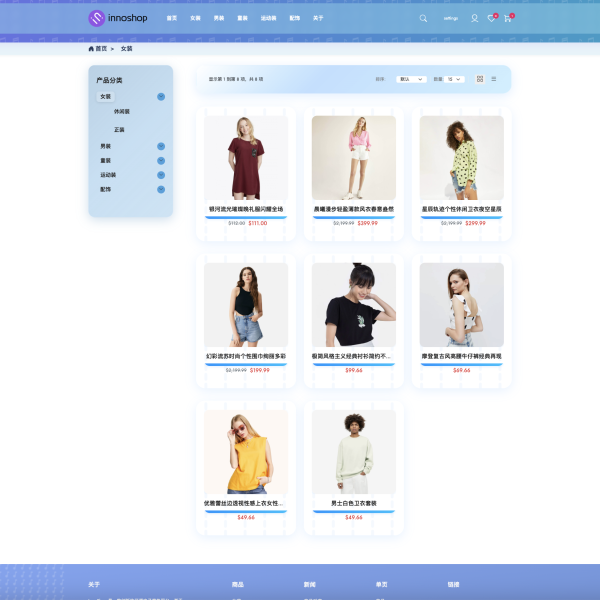Collapse the 女装 category chevron
The image size is (600, 600).
click(x=161, y=97)
